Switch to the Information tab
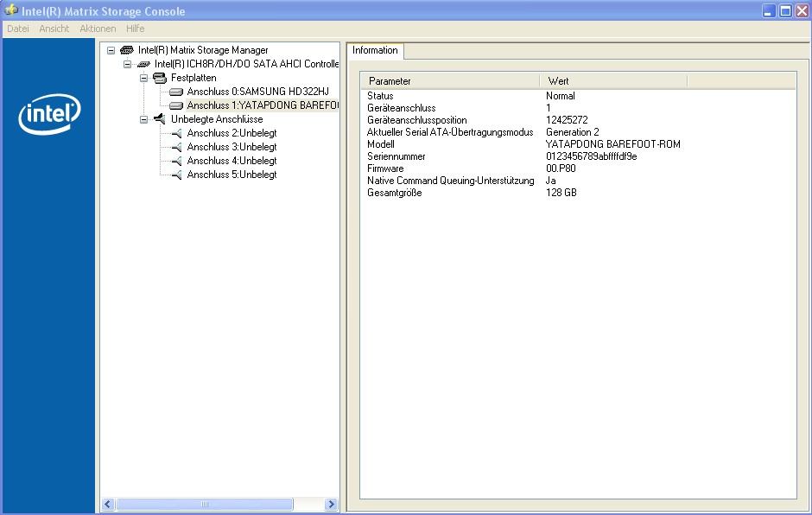 pos(375,50)
